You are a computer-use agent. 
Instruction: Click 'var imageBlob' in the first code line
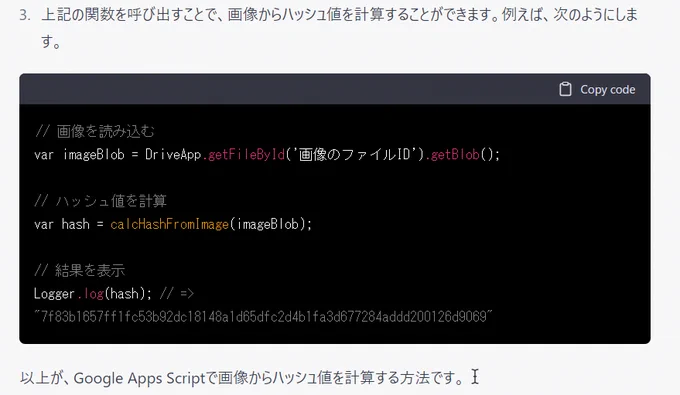pyautogui.click(x=79, y=154)
